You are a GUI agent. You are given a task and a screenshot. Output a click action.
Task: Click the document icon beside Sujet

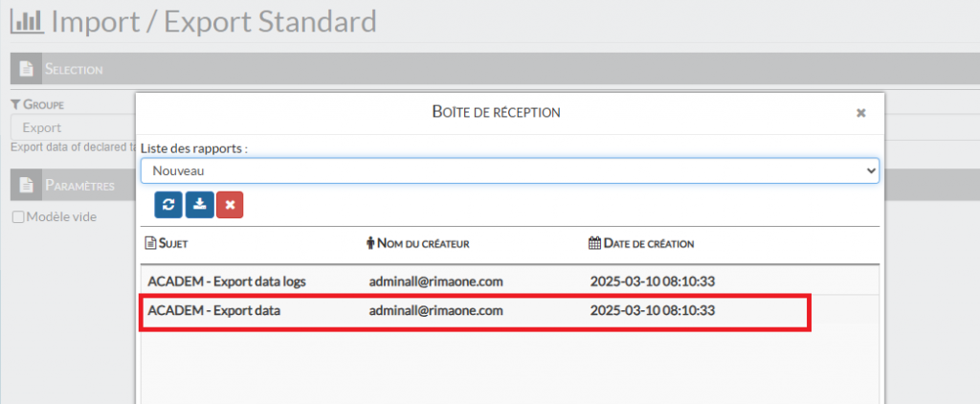[149, 243]
